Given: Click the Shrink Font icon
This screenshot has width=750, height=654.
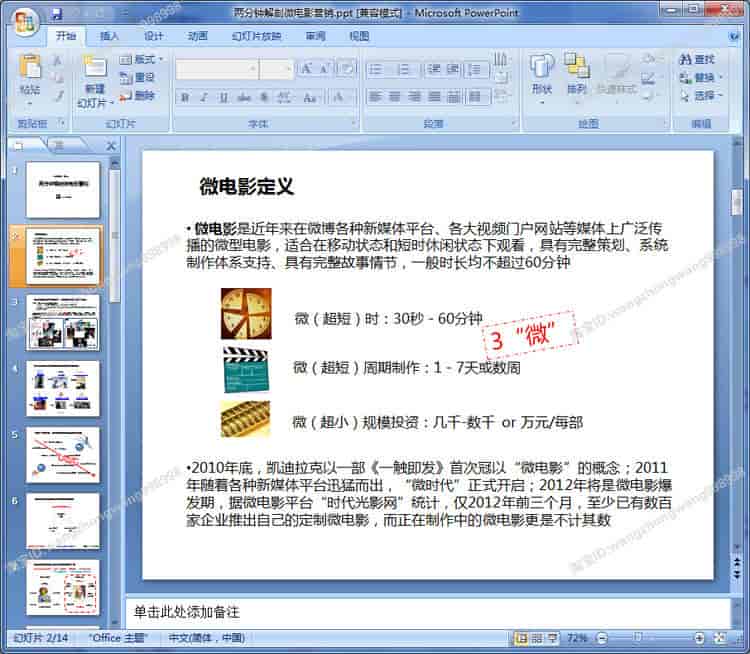Looking at the screenshot, I should [x=324, y=69].
